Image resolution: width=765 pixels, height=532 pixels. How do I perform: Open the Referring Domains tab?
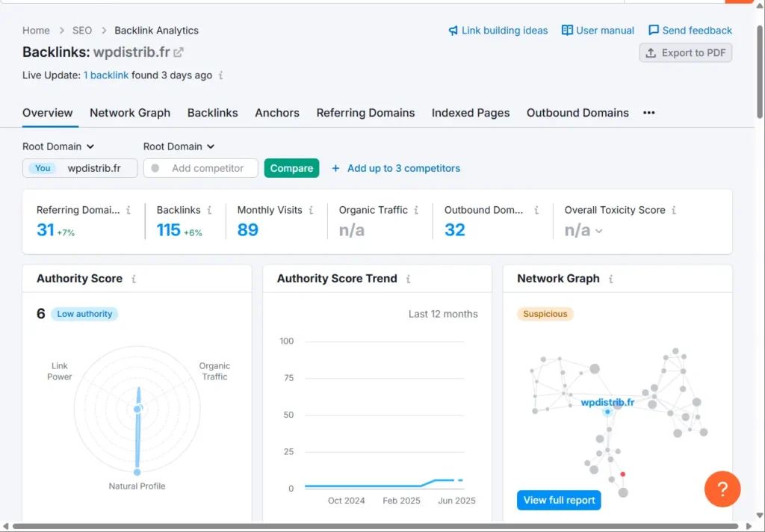(x=365, y=113)
